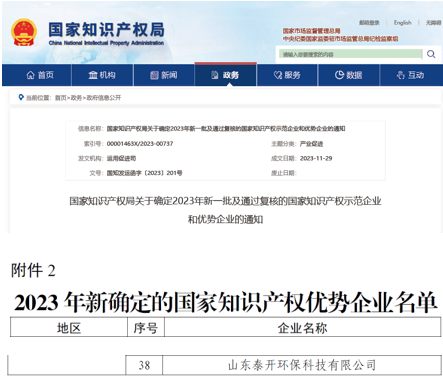This screenshot has height=379, width=443.
Task: Open the 新闻 navigation tab
Action: 164,75
